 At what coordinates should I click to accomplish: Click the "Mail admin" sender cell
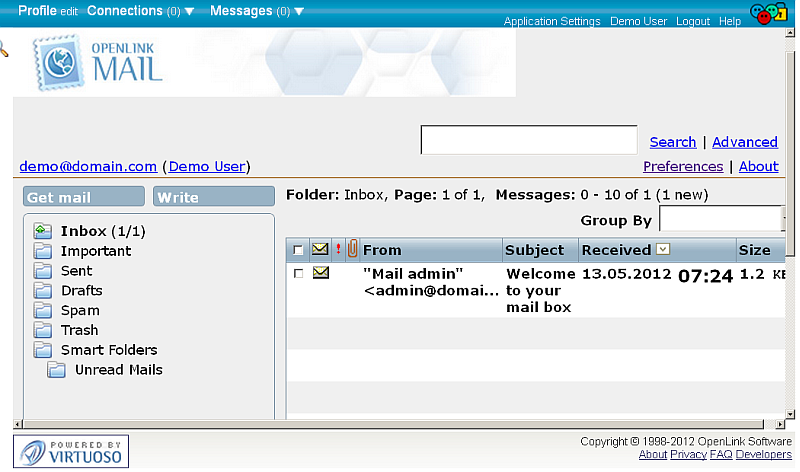431,282
